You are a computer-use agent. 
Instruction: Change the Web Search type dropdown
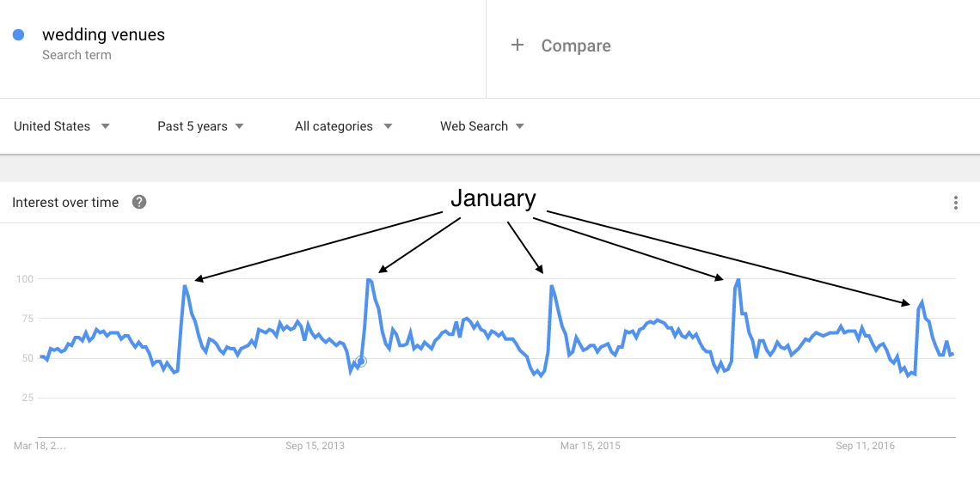coord(482,126)
